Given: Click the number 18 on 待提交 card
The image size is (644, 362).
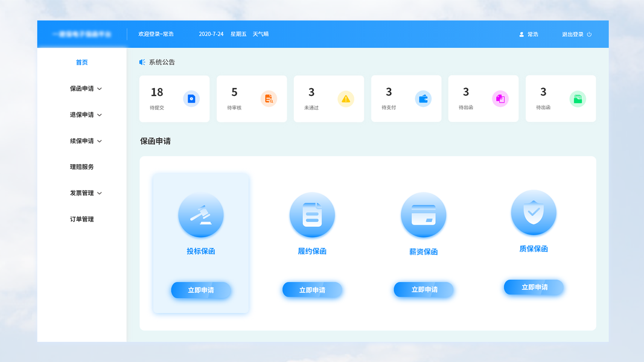Looking at the screenshot, I should tap(157, 92).
